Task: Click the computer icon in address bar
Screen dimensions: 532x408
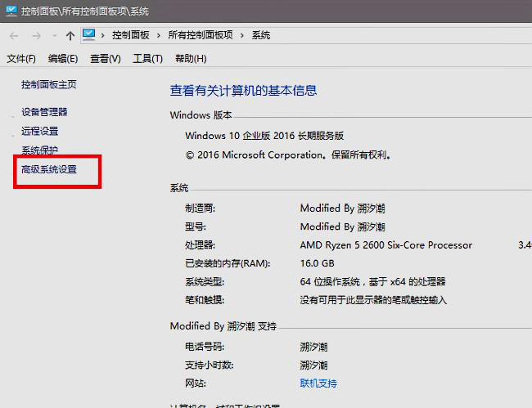Action: point(89,35)
